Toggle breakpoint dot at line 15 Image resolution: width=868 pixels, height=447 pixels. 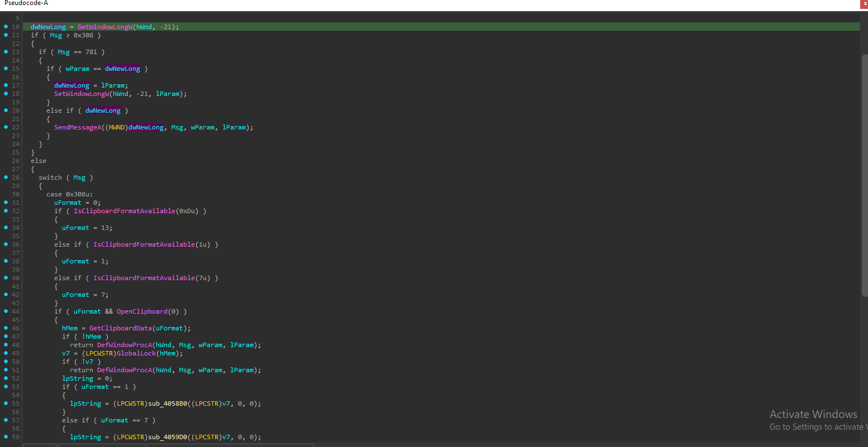pos(6,69)
